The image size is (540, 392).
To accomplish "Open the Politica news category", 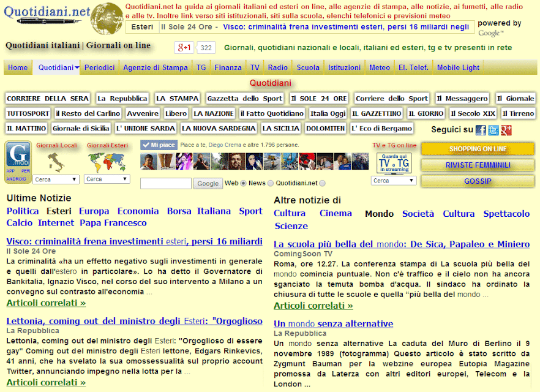I will (23, 211).
